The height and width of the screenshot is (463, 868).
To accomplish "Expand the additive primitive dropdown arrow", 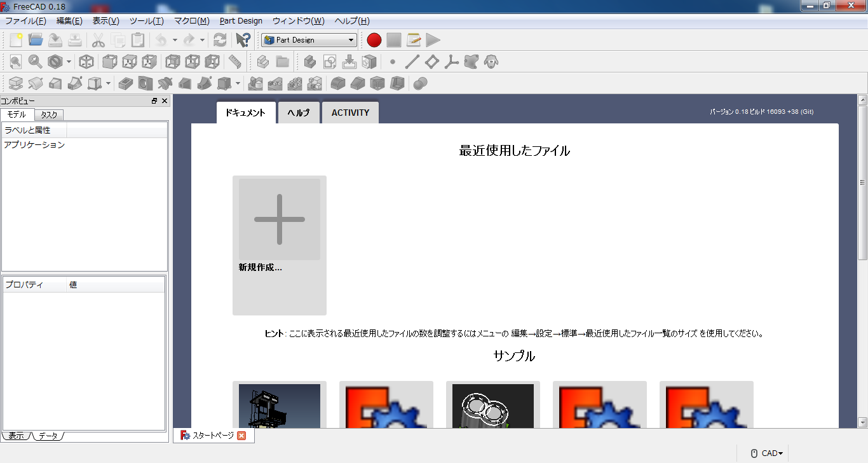I will click(108, 83).
